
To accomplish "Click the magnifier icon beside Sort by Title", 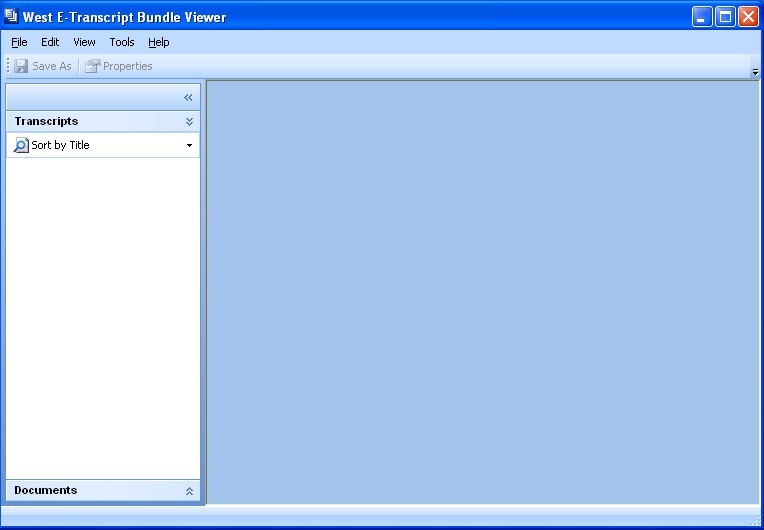I will tap(21, 145).
